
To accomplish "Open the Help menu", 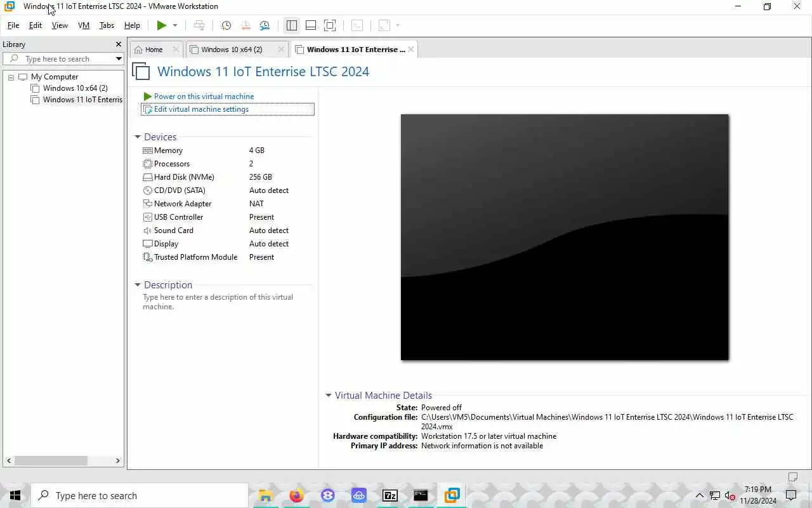I will click(x=132, y=25).
